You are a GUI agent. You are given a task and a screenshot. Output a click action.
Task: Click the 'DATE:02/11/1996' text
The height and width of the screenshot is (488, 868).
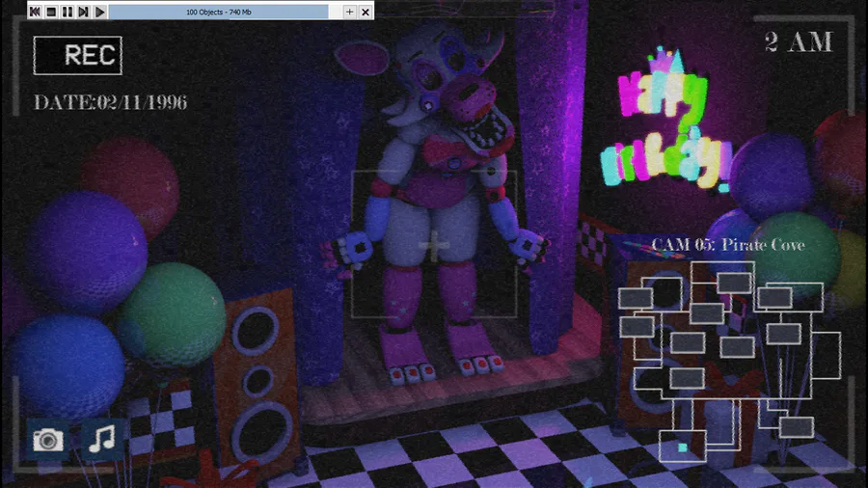click(x=110, y=102)
